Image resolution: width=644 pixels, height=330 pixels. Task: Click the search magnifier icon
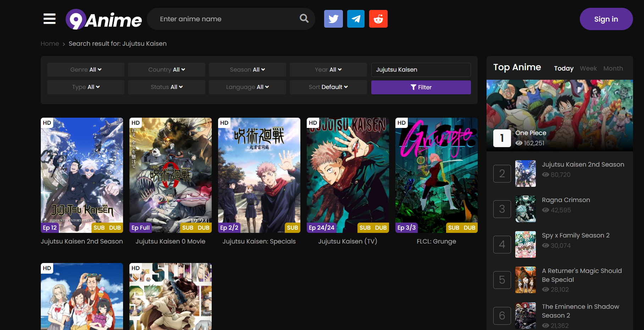[x=304, y=18]
